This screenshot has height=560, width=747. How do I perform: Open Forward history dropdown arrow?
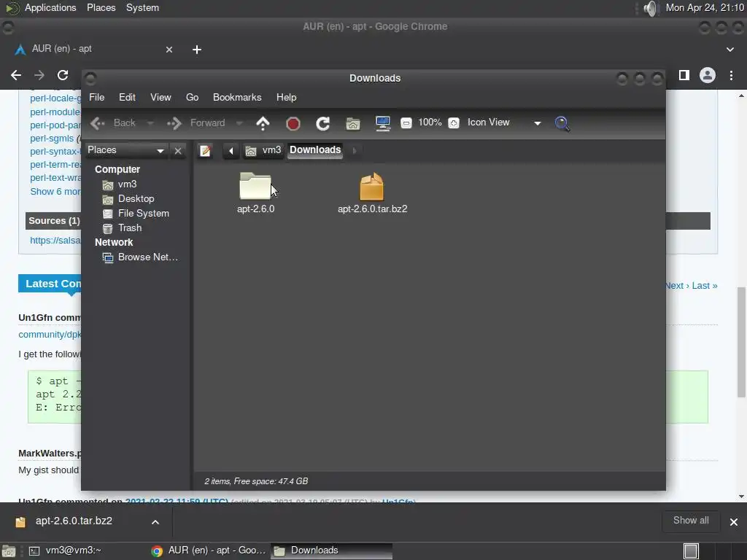239,123
